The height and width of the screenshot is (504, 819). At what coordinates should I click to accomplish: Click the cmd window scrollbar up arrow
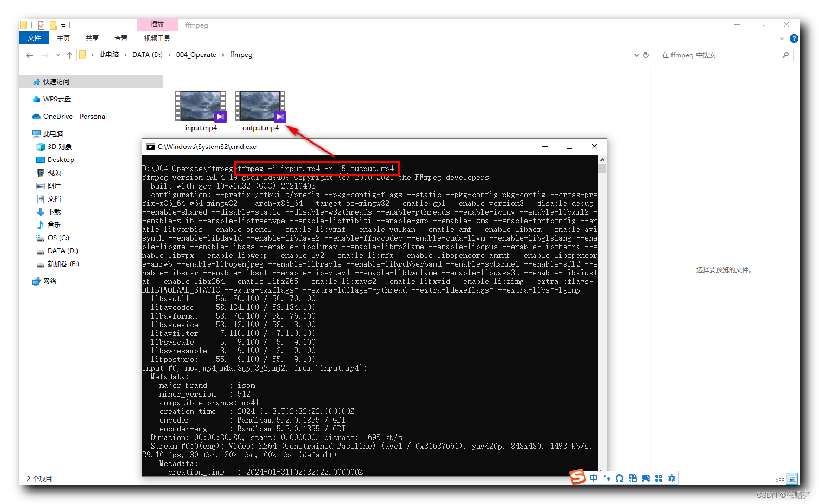click(x=602, y=160)
